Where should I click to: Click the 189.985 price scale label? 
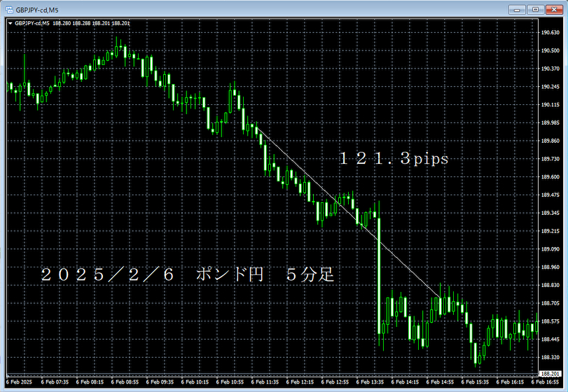coord(550,122)
